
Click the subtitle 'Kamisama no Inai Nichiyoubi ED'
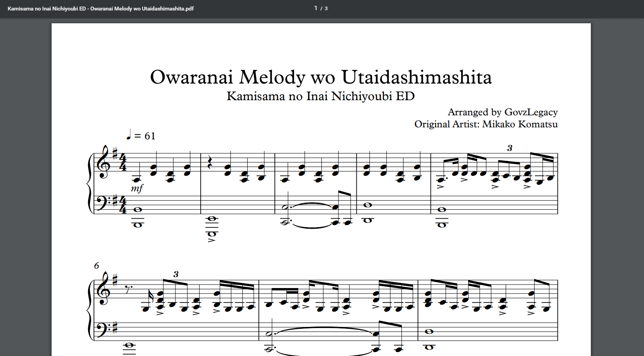click(321, 96)
